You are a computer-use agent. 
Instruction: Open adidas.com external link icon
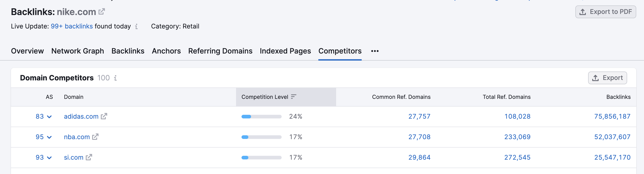point(104,116)
